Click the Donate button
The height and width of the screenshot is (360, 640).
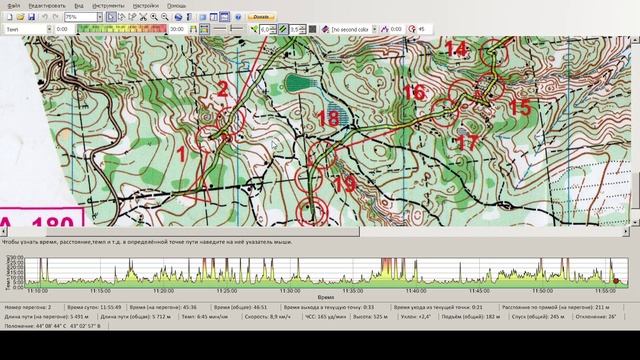[261, 17]
